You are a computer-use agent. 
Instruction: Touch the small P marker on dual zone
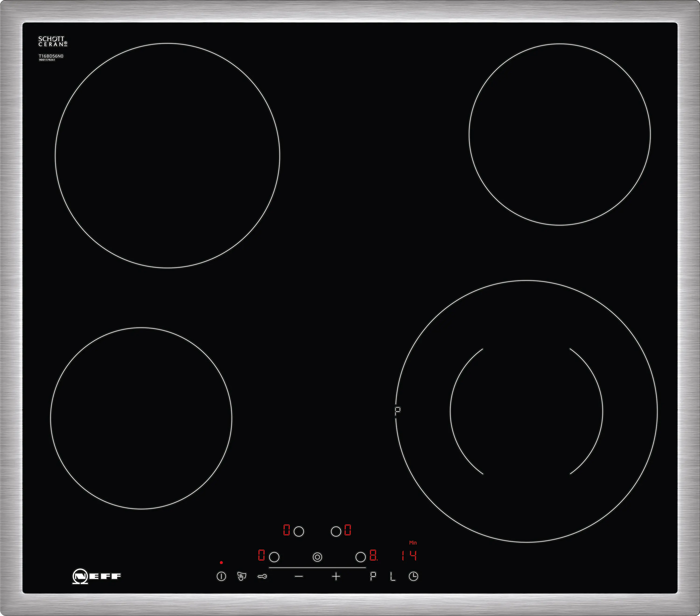(x=397, y=411)
